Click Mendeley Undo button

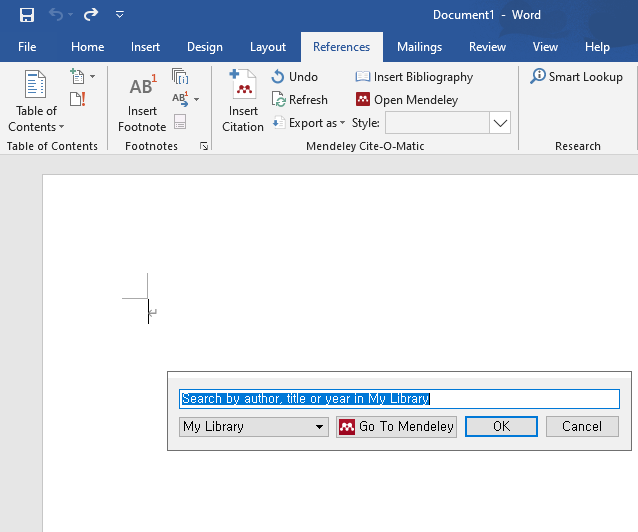tap(295, 77)
